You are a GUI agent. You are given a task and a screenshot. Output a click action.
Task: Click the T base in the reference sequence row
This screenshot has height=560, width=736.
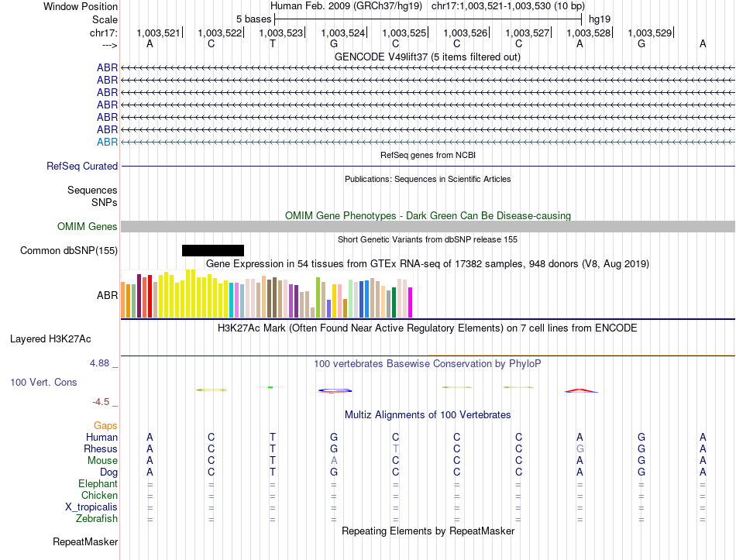pyautogui.click(x=272, y=43)
